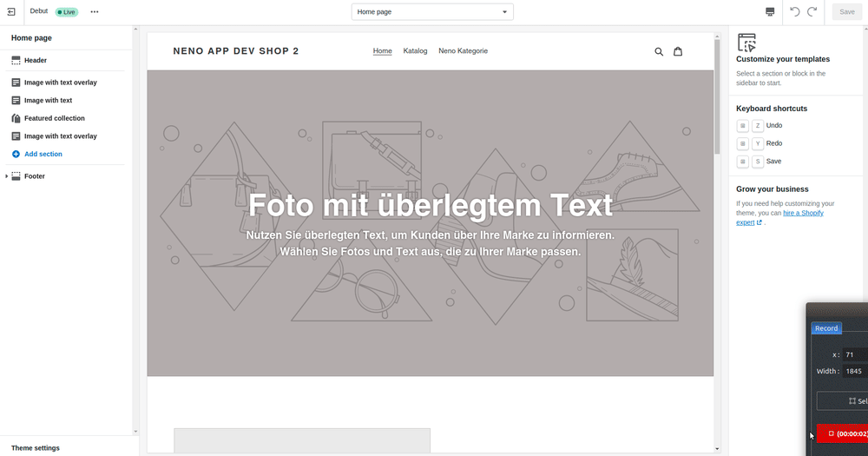This screenshot has height=456, width=868.
Task: Click the red recording stop button
Action: pyautogui.click(x=843, y=433)
